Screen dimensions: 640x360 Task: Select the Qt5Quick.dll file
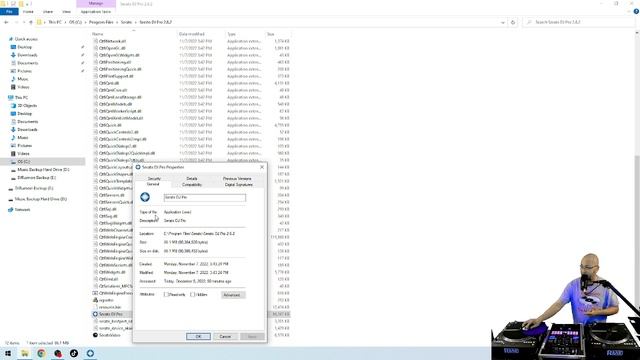(110, 125)
